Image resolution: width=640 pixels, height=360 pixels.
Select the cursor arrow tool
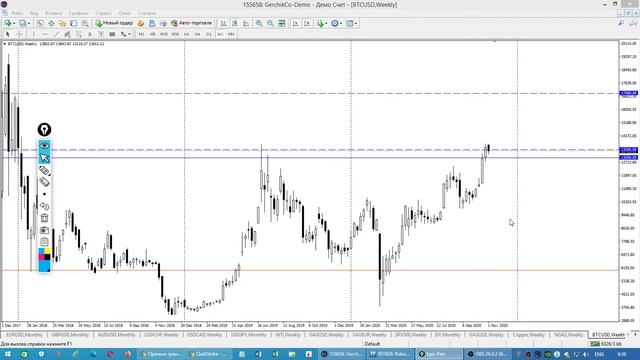point(8,34)
